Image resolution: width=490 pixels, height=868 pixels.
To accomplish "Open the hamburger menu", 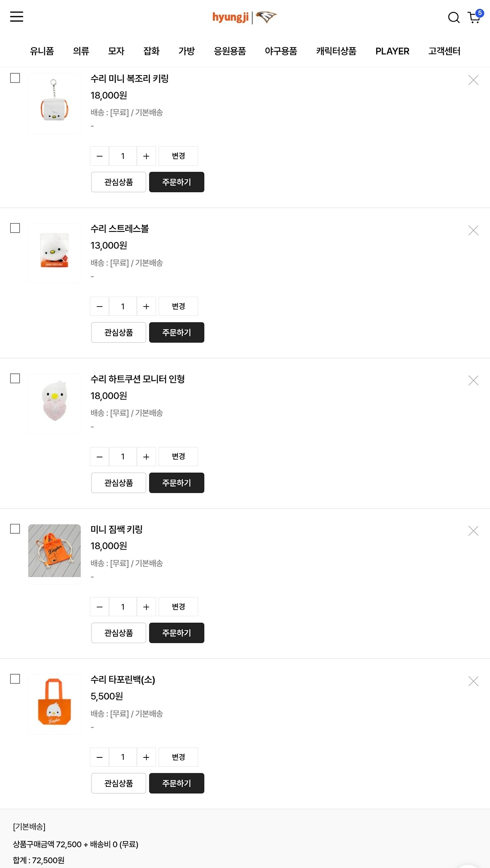I will point(17,17).
